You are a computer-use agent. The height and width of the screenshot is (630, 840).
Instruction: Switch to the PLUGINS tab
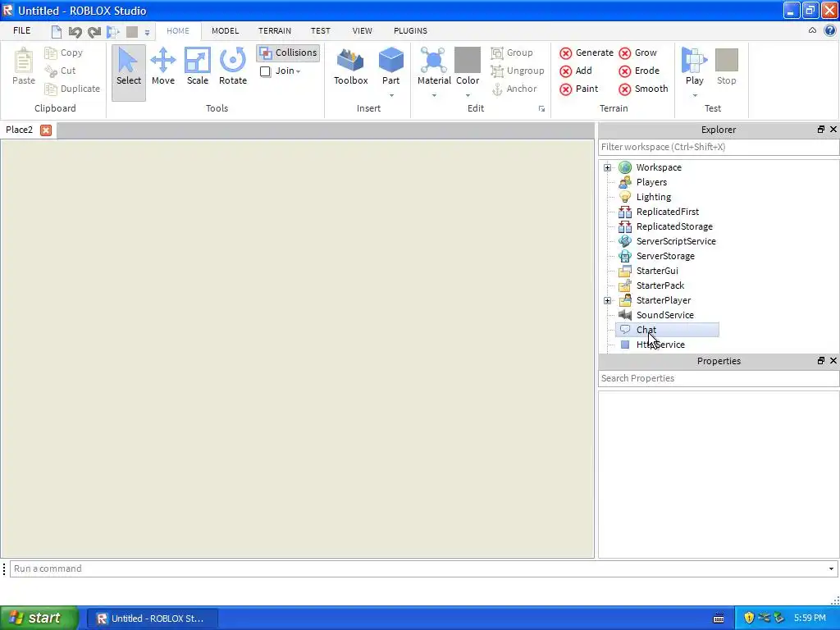click(x=410, y=30)
